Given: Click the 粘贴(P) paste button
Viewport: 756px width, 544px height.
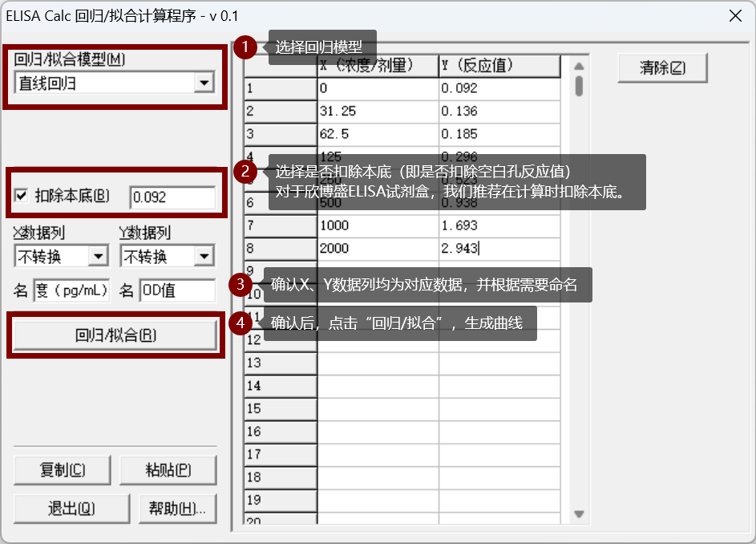Looking at the screenshot, I should [168, 470].
